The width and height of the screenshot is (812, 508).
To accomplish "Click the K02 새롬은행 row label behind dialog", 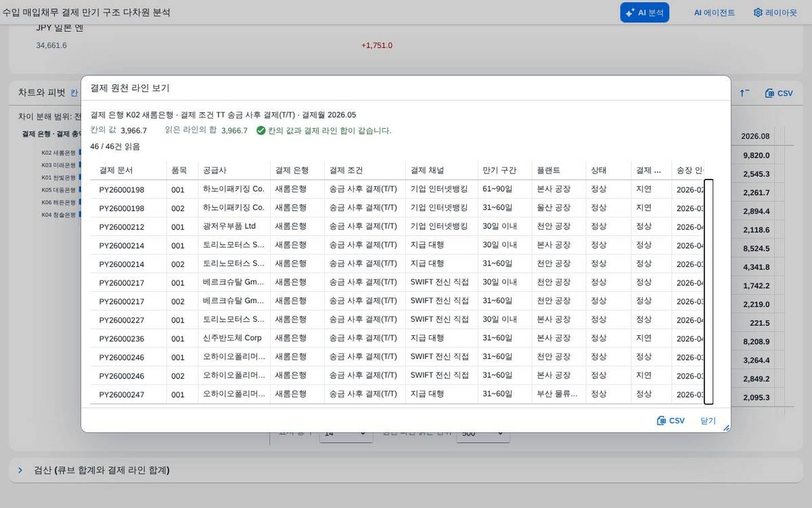I will point(58,153).
